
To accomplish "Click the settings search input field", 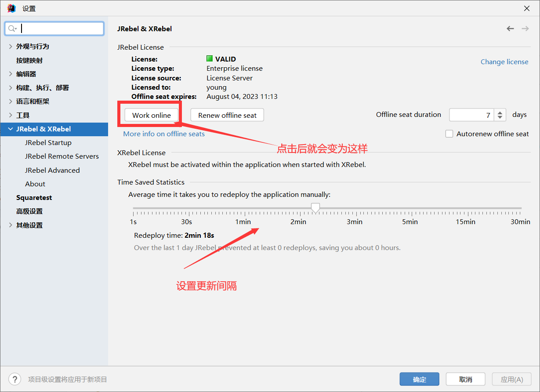I will point(54,29).
